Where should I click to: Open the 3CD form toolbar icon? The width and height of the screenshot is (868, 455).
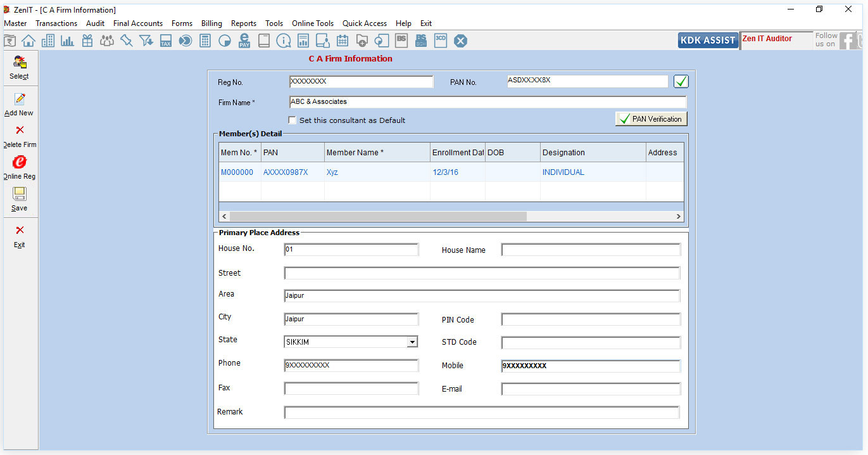click(x=441, y=41)
